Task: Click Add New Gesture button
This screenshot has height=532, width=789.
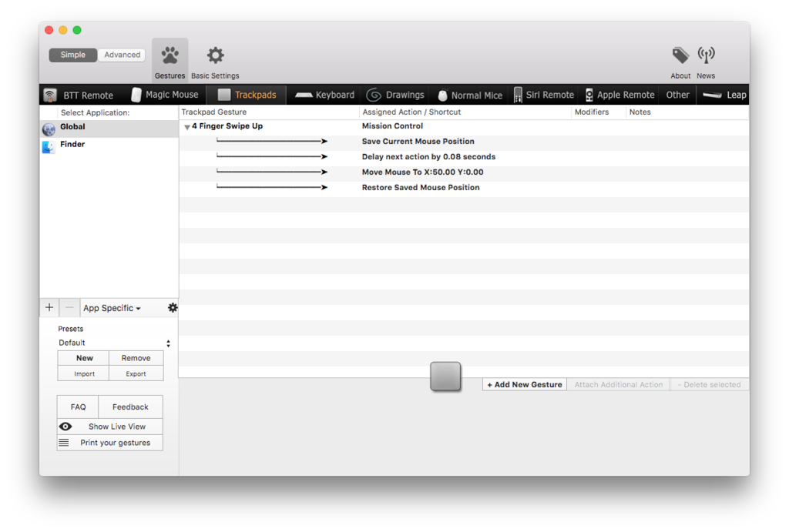Action: click(524, 385)
